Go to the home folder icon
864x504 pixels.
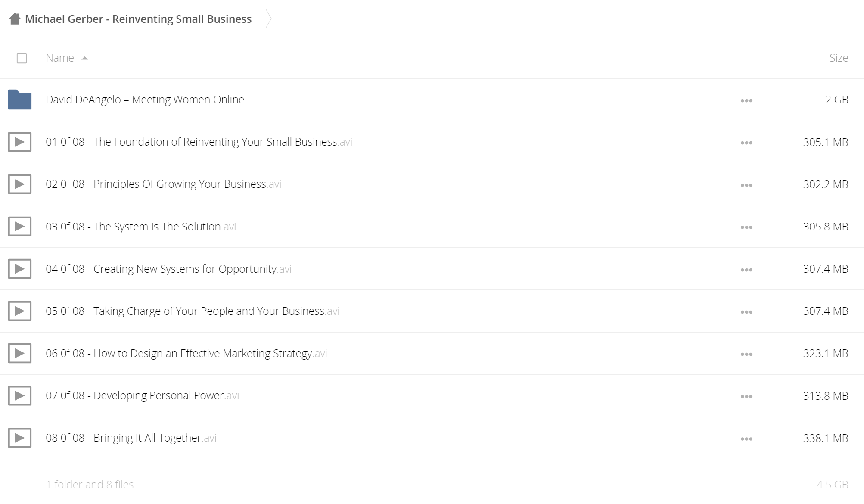click(x=15, y=19)
